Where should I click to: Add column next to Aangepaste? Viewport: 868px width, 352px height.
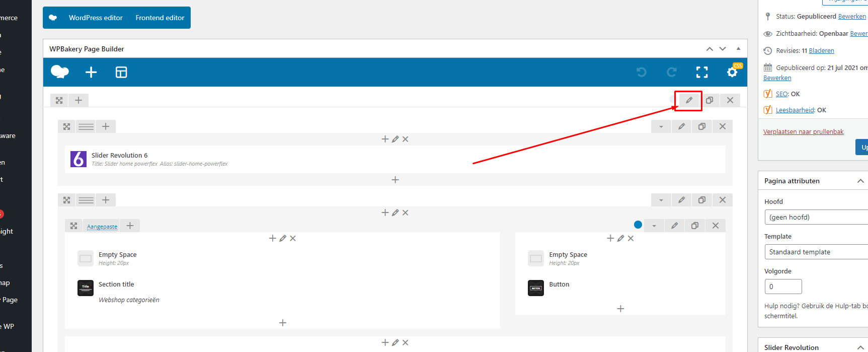tap(130, 226)
